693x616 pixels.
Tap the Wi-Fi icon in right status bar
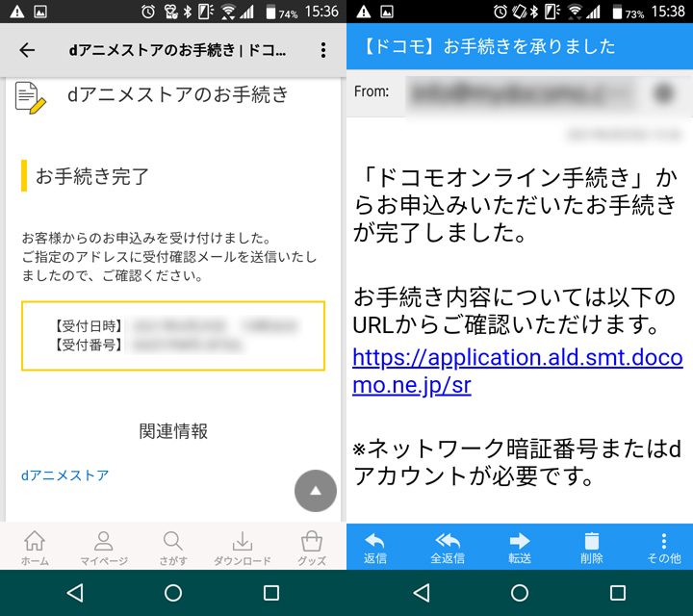pos(575,12)
